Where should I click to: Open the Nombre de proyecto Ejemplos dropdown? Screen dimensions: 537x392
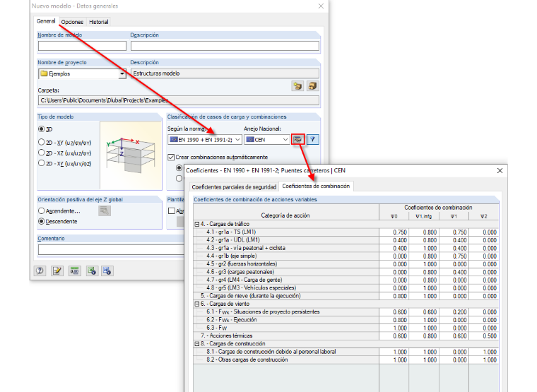point(122,73)
